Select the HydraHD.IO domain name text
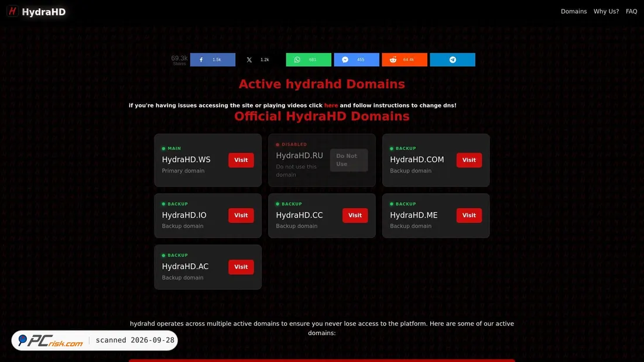 point(184,215)
